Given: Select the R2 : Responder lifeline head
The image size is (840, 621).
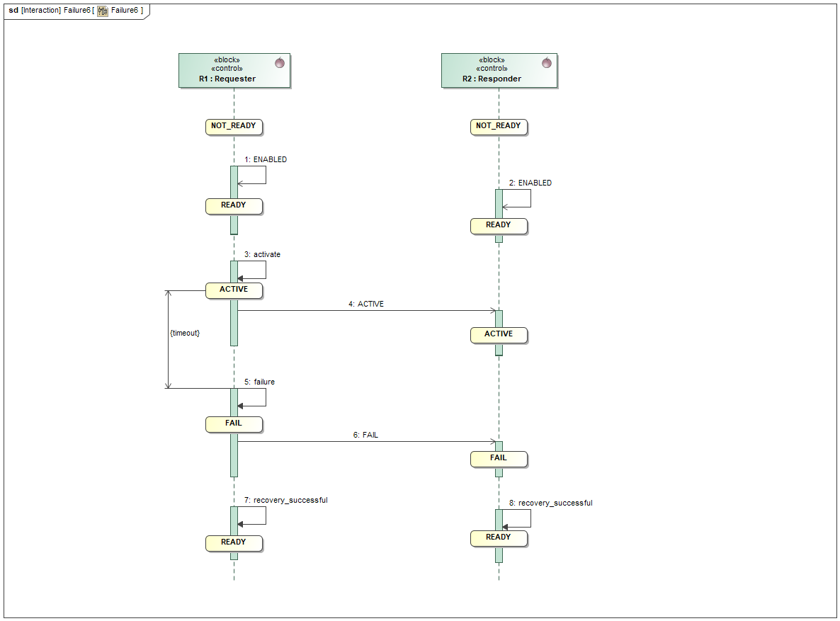Looking at the screenshot, I should pos(499,70).
